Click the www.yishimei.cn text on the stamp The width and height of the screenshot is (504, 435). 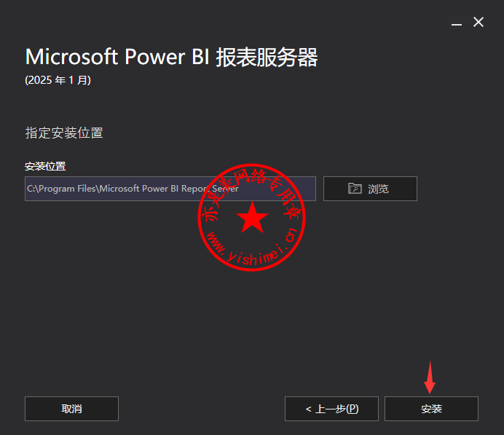252,248
